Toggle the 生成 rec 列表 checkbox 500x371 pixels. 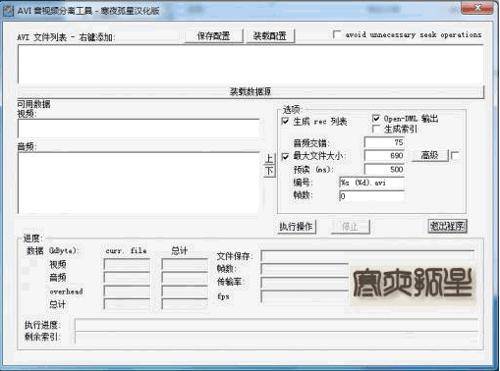(x=285, y=121)
